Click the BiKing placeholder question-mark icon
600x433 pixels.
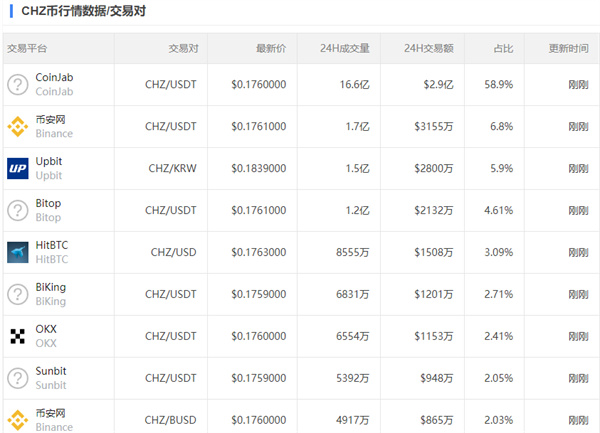(18, 294)
